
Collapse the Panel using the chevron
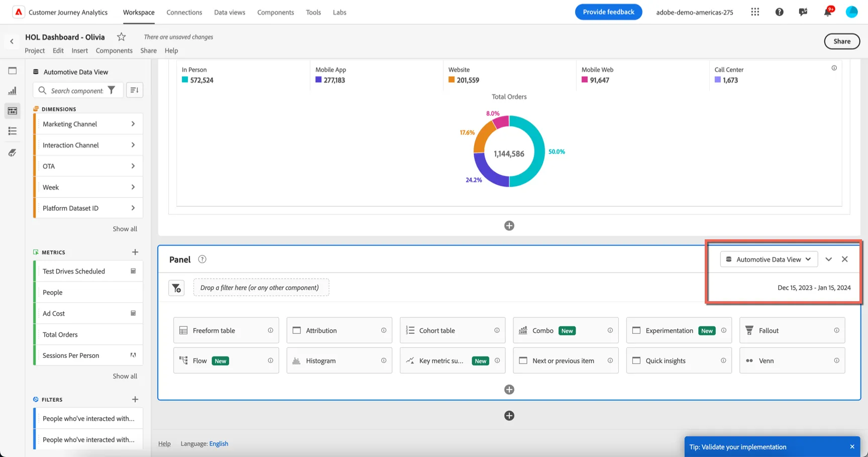(x=828, y=259)
